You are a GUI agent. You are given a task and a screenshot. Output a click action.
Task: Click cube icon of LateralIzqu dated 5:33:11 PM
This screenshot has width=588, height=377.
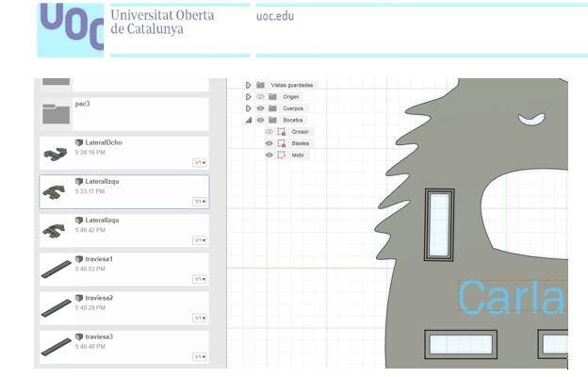(x=79, y=182)
